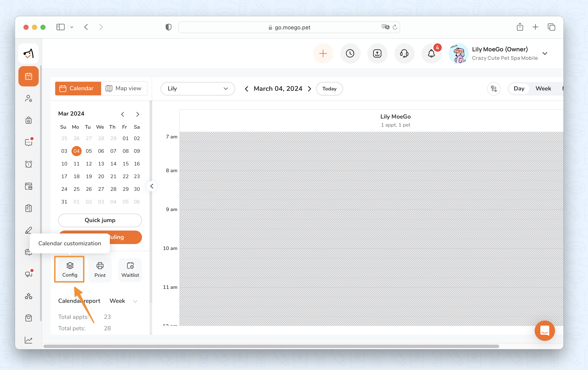588x370 pixels.
Task: Click the clock icon in top bar
Action: pyautogui.click(x=350, y=53)
